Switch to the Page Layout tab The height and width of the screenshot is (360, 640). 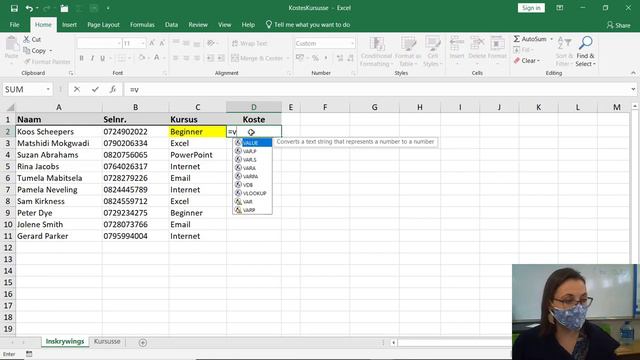pyautogui.click(x=103, y=25)
